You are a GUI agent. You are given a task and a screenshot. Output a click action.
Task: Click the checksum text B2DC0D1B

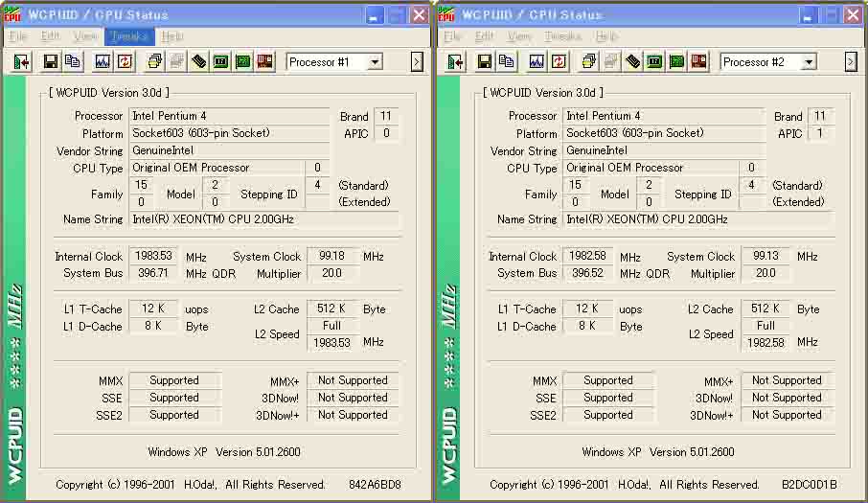[x=810, y=485]
